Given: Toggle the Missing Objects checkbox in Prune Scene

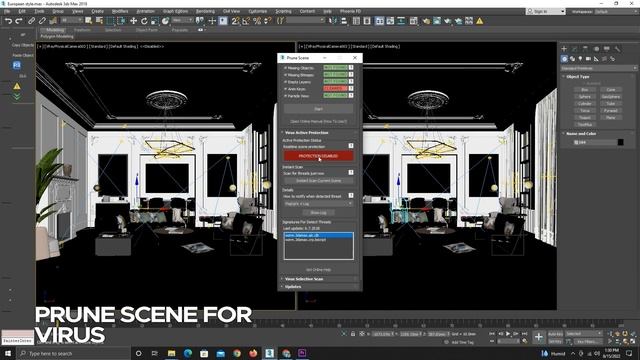Looking at the screenshot, I should click(x=285, y=68).
